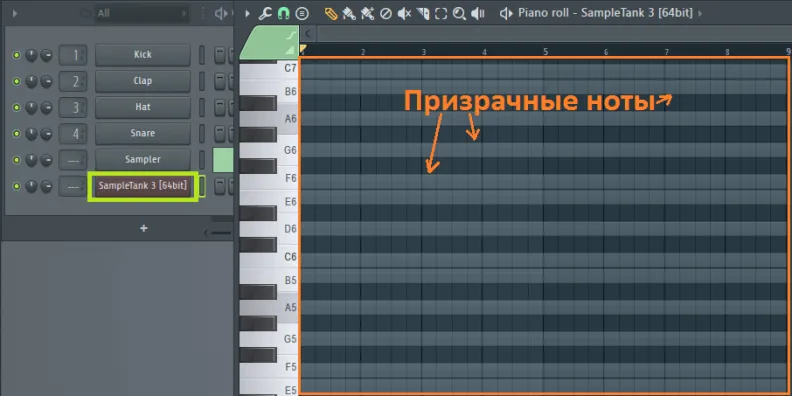The height and width of the screenshot is (396, 792).
Task: Toggle portamento icon in green corner panel
Action: tap(291, 35)
